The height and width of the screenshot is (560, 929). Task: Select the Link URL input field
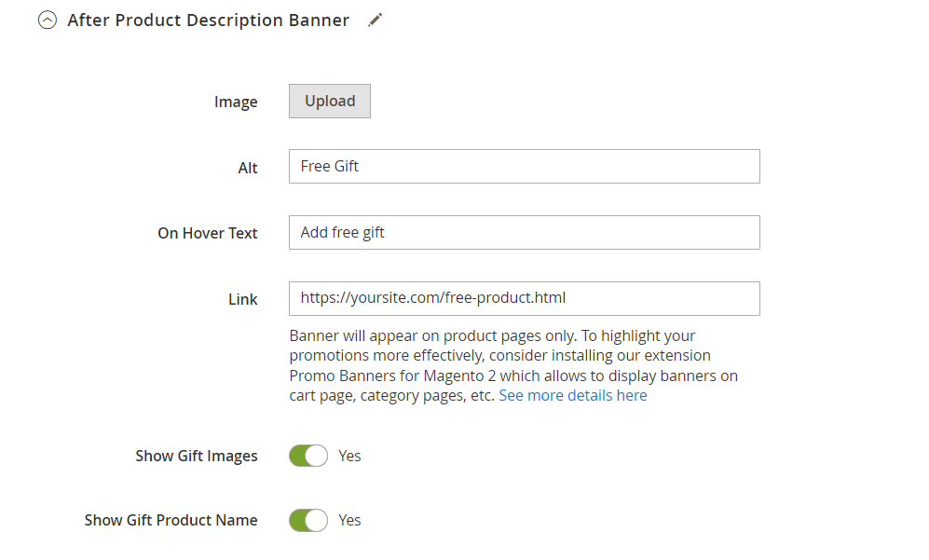(525, 299)
